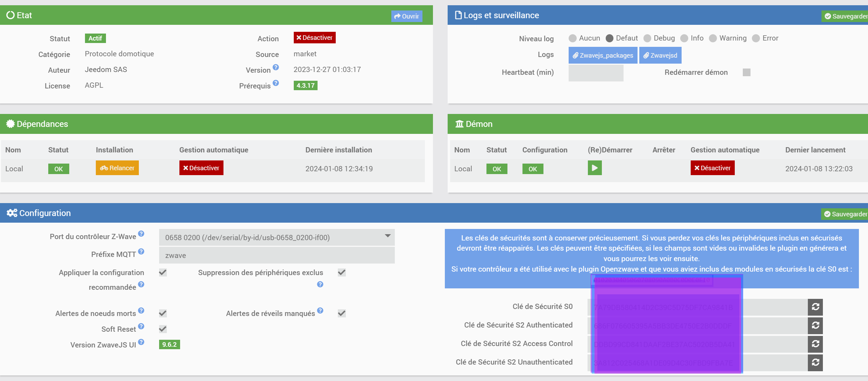Screen dimensions: 868x381
Task: Regenerate the S2 Access Control key
Action: coord(815,344)
